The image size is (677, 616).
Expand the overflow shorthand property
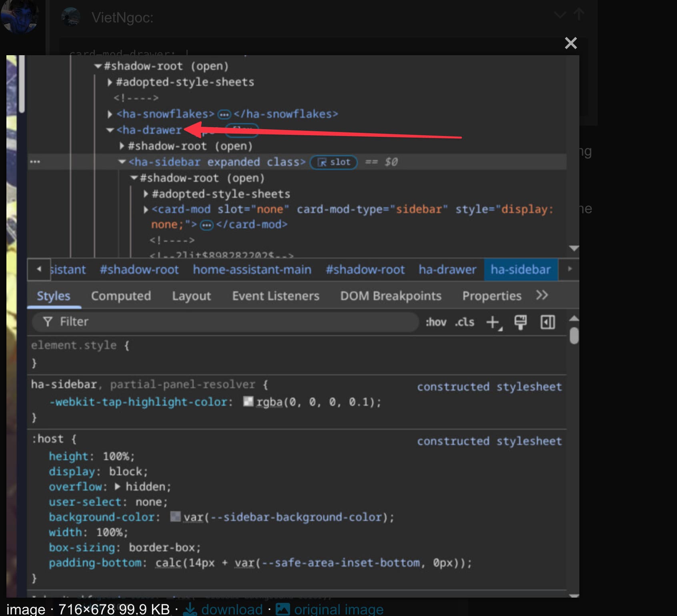click(x=118, y=486)
